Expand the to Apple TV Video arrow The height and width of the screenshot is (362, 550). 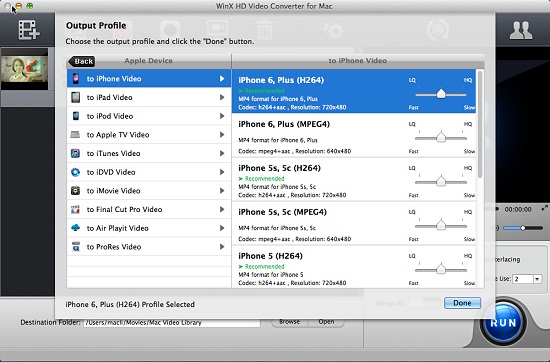222,135
